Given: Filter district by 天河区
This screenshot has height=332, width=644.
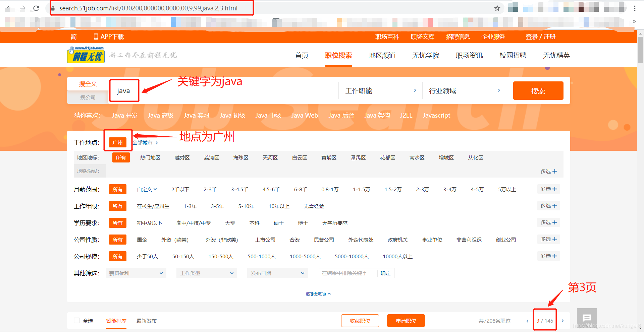Looking at the screenshot, I should [270, 157].
